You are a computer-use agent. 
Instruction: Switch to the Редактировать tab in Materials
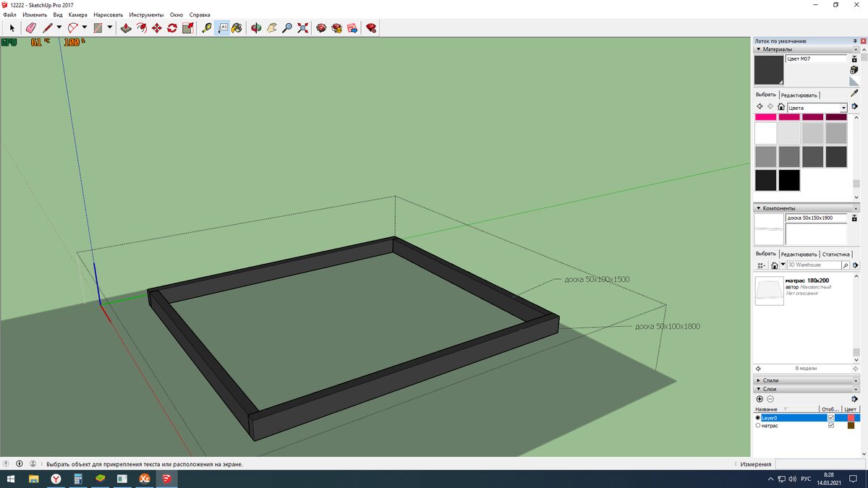coord(799,95)
